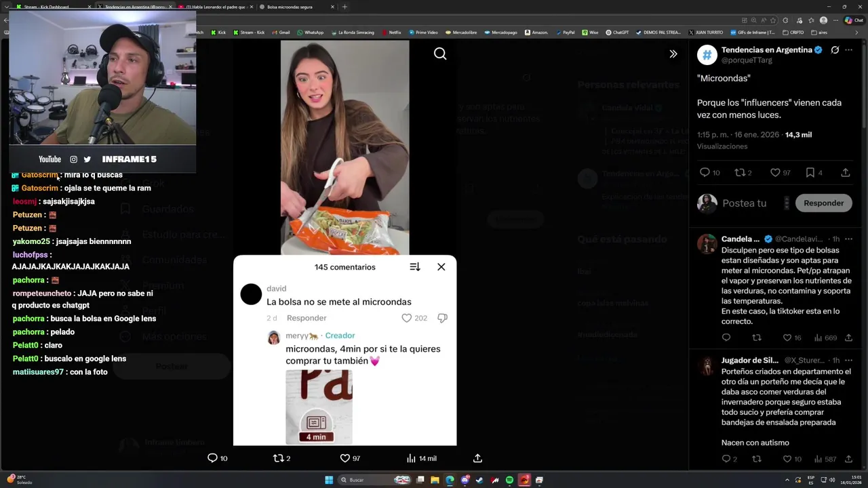Viewport: 868px width, 488px height.
Task: Click reply icon with 2 on Jugador's comment
Action: pos(726,459)
